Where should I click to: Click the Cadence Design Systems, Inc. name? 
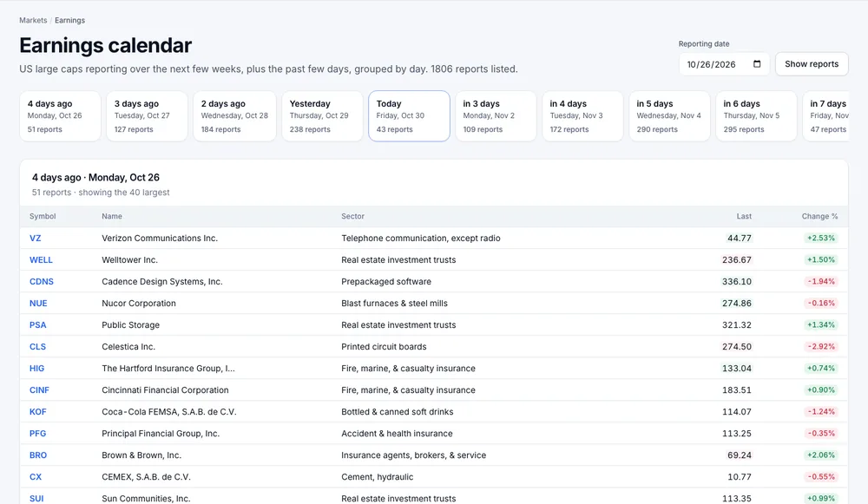(x=162, y=282)
